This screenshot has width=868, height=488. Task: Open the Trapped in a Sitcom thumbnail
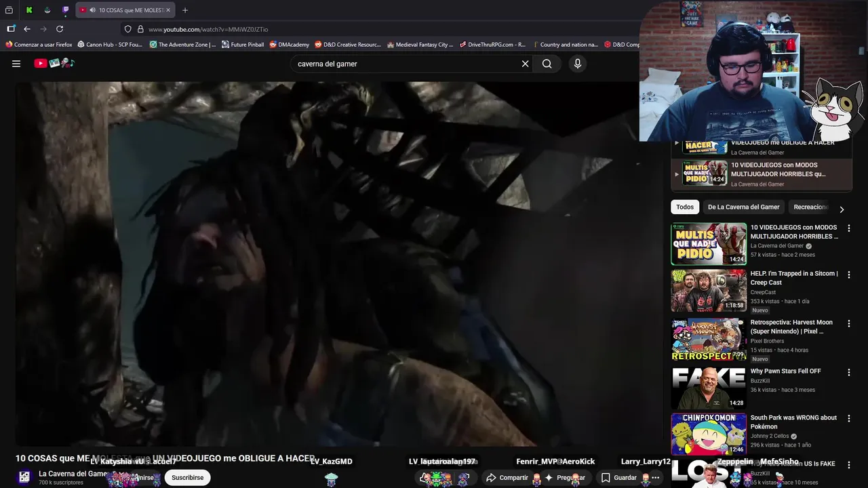tap(709, 291)
